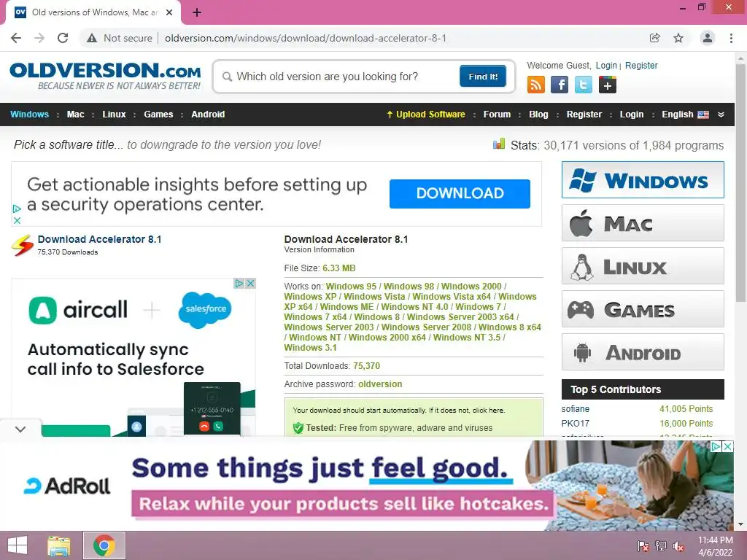This screenshot has height=560, width=747.
Task: Click the stats bar chart icon
Action: click(499, 144)
